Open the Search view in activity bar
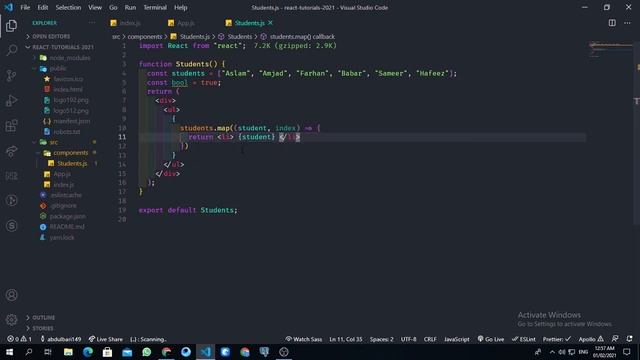The width and height of the screenshot is (640, 360). click(x=11, y=50)
